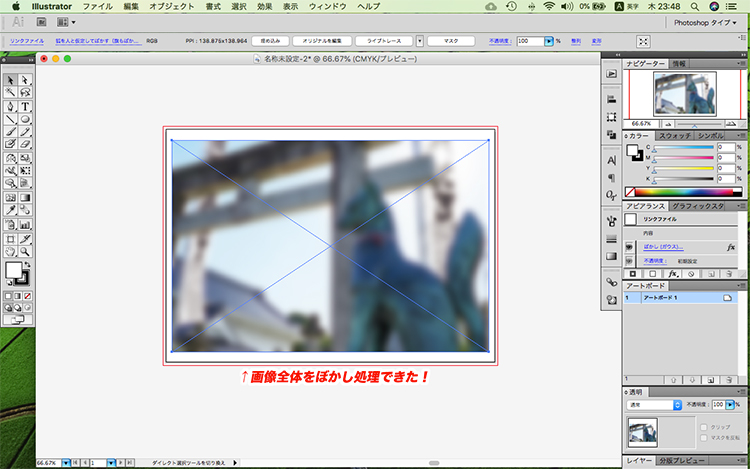Toggle visibility of opacity appearance row
The image size is (750, 469).
pos(629,261)
